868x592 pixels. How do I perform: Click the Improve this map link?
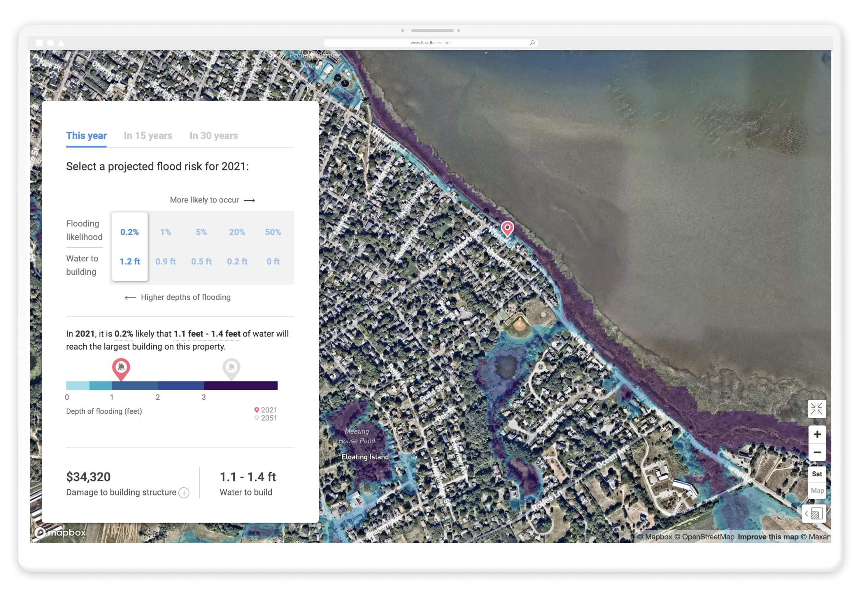tap(767, 536)
